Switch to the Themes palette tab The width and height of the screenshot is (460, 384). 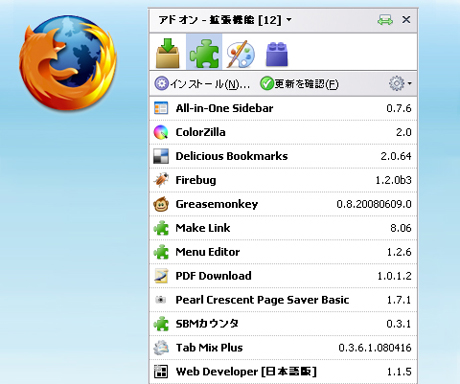(x=240, y=53)
